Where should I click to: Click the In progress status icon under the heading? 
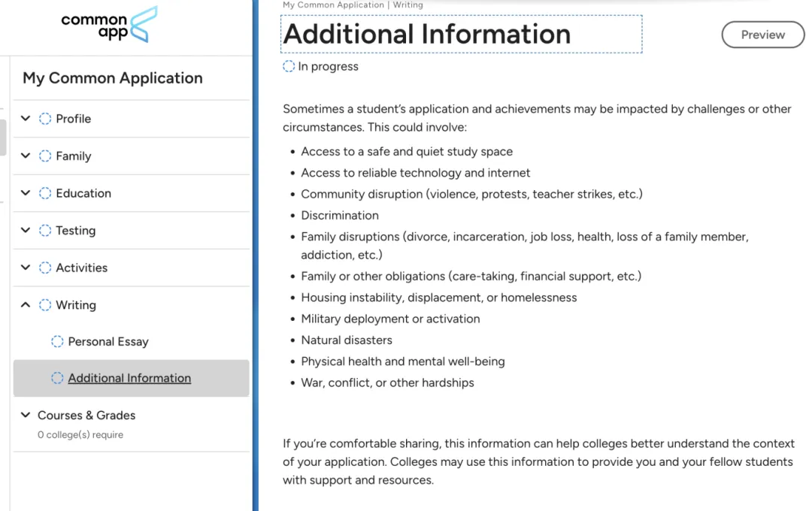pyautogui.click(x=289, y=67)
